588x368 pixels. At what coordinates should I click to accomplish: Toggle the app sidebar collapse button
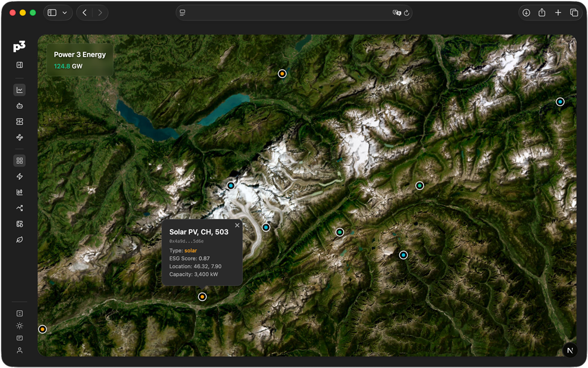pyautogui.click(x=19, y=65)
